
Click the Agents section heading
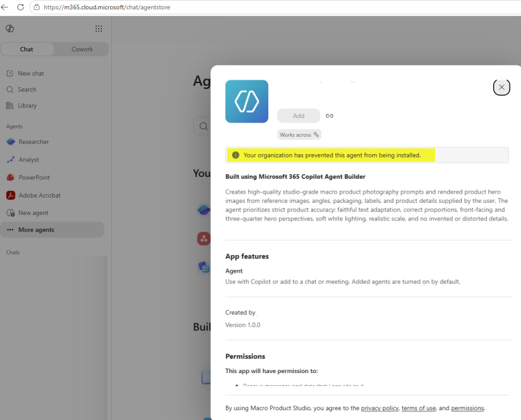pos(15,127)
